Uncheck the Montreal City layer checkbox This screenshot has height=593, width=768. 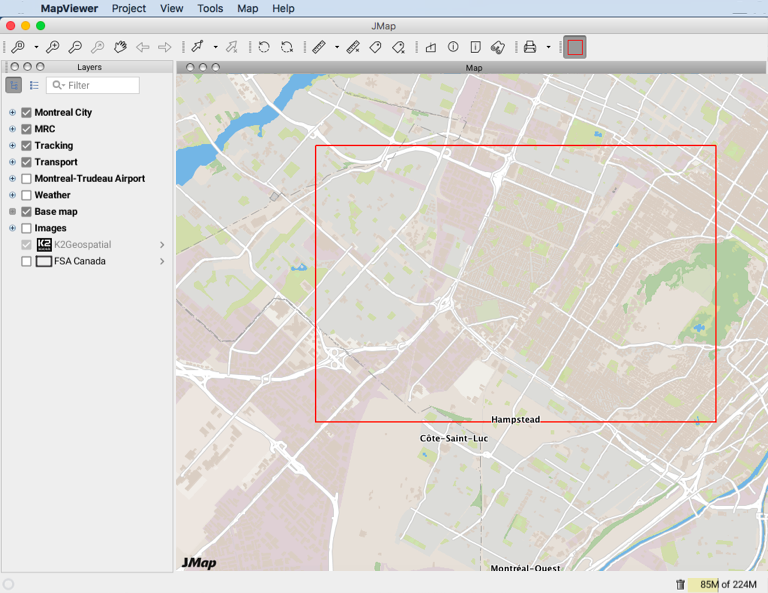click(x=27, y=113)
